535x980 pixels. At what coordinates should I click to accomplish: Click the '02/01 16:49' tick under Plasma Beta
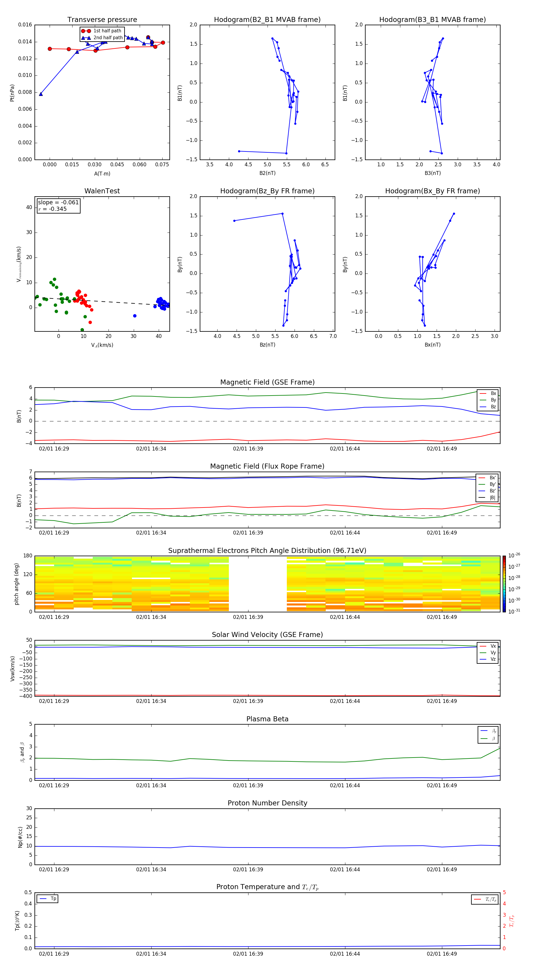(x=442, y=785)
